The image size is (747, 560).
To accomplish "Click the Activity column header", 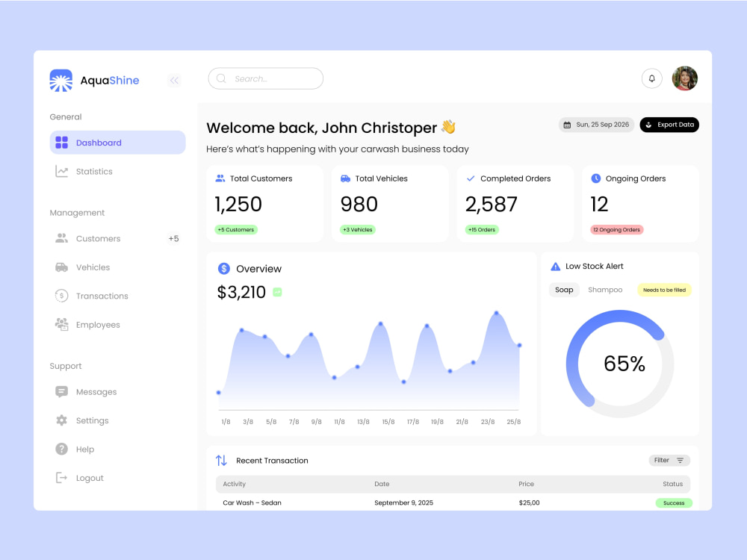I will click(235, 484).
